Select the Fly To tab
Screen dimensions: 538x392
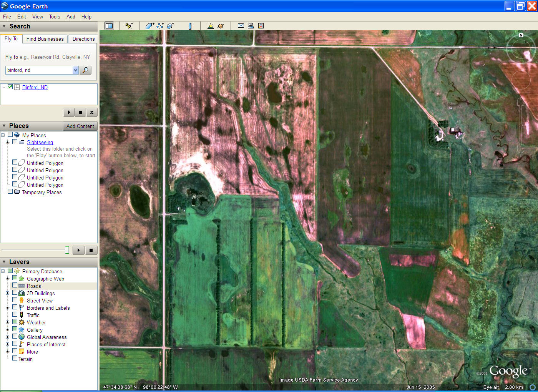click(x=11, y=38)
